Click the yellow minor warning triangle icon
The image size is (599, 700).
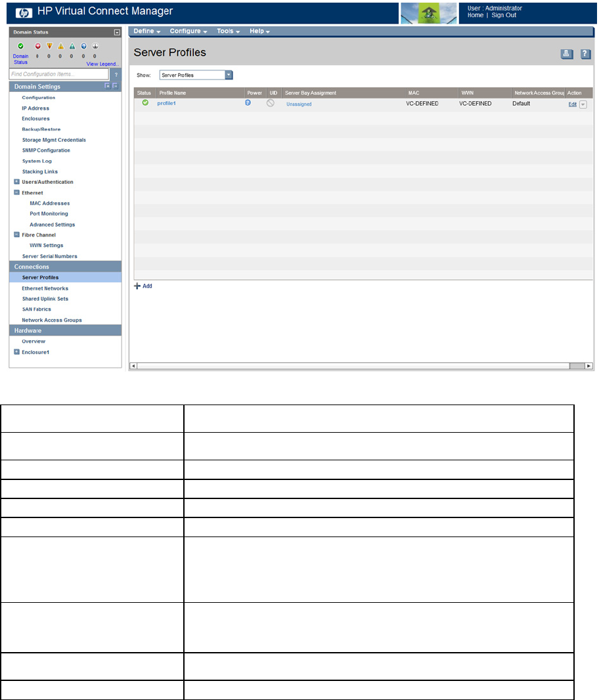click(60, 46)
